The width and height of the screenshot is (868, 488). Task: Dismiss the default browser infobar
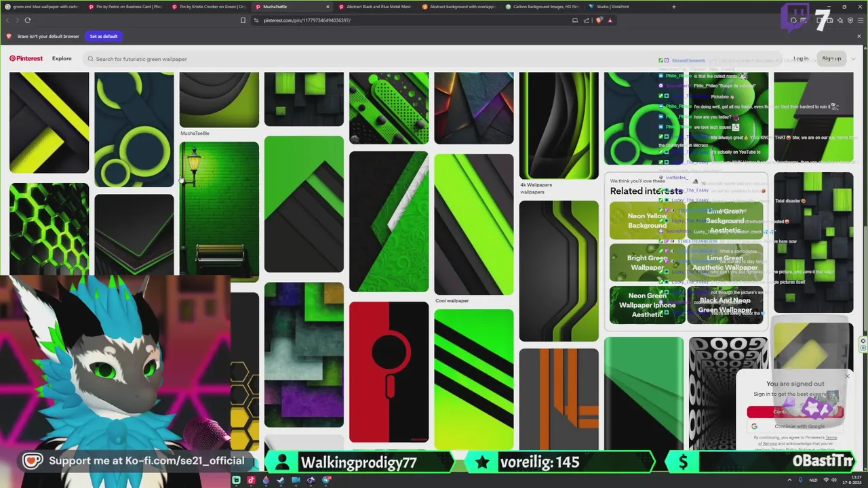tap(859, 37)
